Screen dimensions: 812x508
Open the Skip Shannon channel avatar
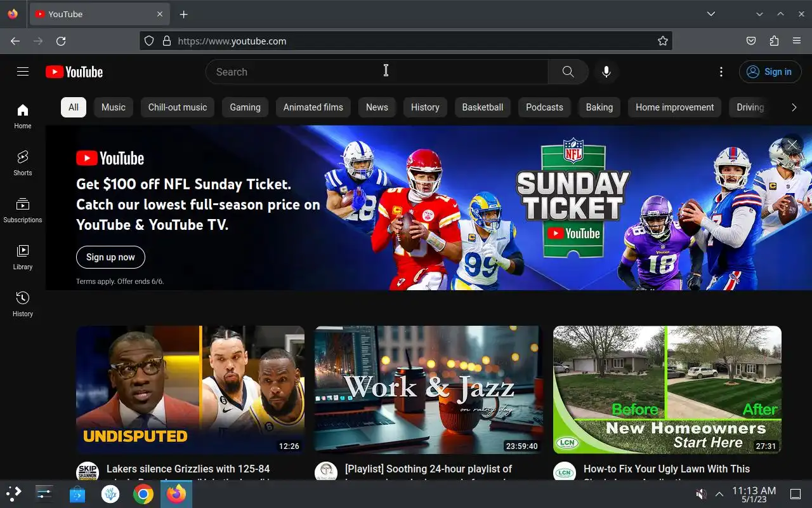pyautogui.click(x=88, y=472)
